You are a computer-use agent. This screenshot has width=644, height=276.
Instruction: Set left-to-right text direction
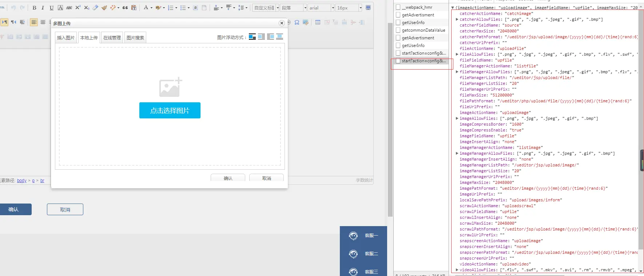[5, 22]
